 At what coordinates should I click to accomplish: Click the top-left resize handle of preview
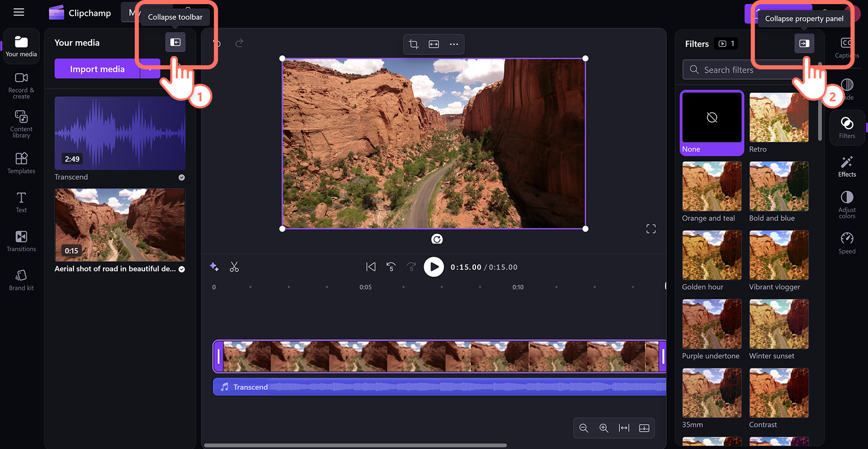[282, 59]
